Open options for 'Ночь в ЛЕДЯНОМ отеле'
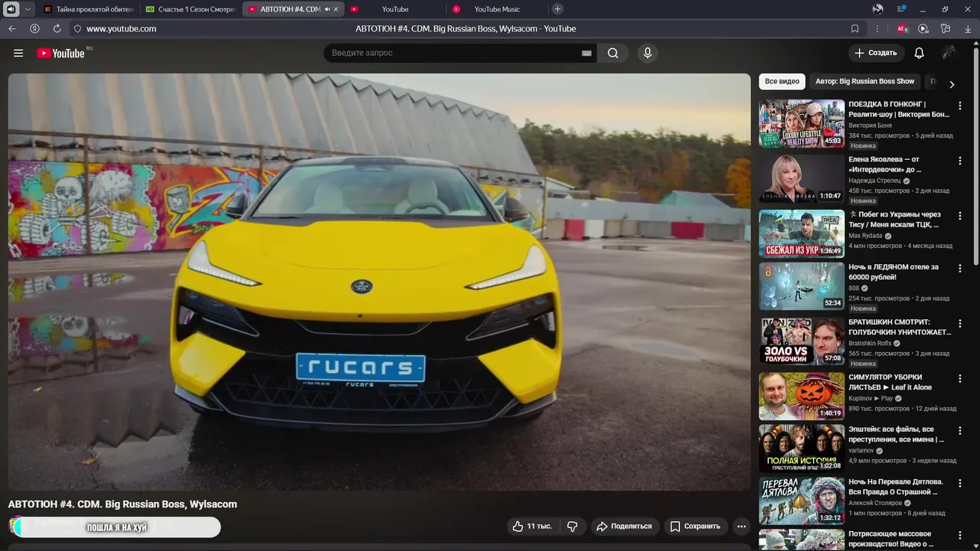 click(x=959, y=269)
